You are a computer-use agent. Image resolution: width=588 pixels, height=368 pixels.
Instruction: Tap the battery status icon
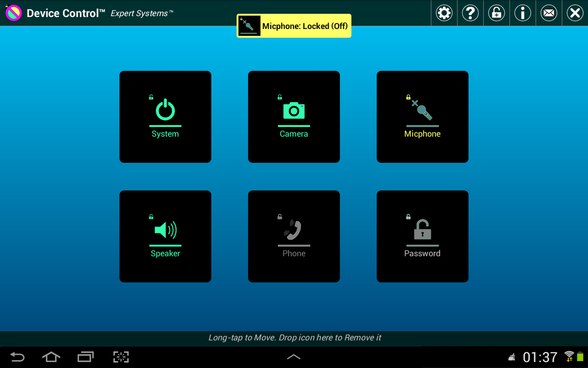pyautogui.click(x=581, y=357)
